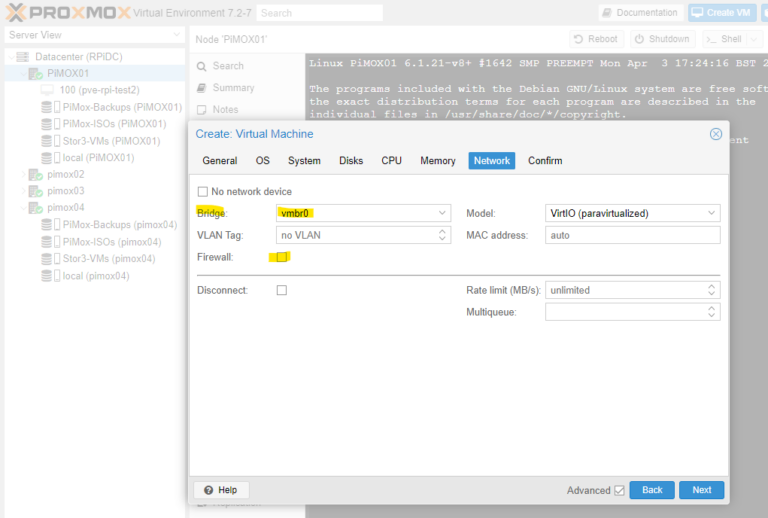The width and height of the screenshot is (768, 518).
Task: Click the Create VM monitor icon
Action: (x=697, y=13)
